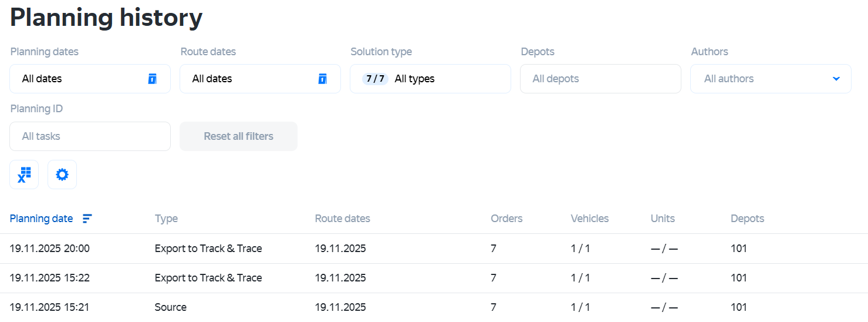Click the Reset all filters button
This screenshot has height=322, width=868.
[x=238, y=136]
